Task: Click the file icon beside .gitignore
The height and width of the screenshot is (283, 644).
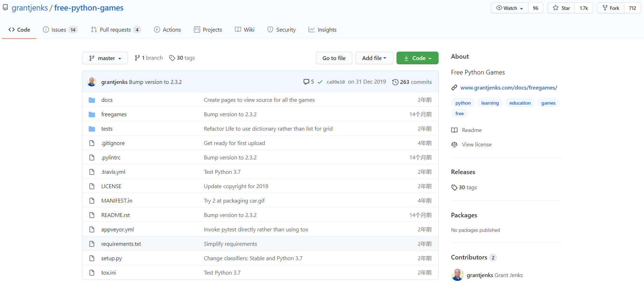Action: (92, 143)
